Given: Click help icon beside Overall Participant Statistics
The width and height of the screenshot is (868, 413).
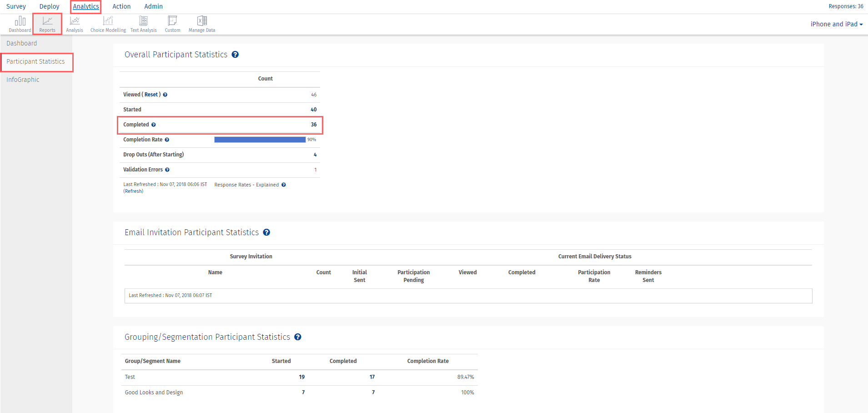Looking at the screenshot, I should (x=235, y=55).
